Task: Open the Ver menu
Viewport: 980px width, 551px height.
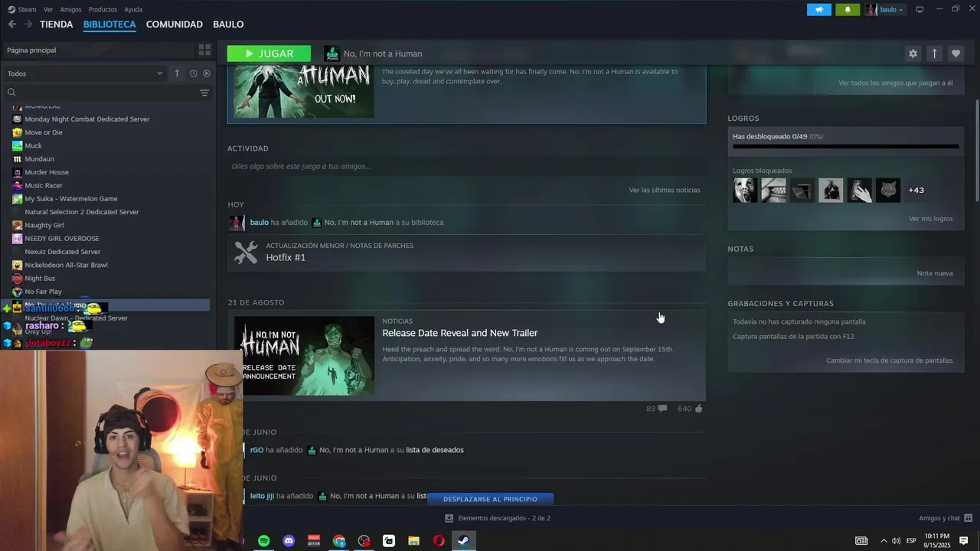Action: (48, 9)
